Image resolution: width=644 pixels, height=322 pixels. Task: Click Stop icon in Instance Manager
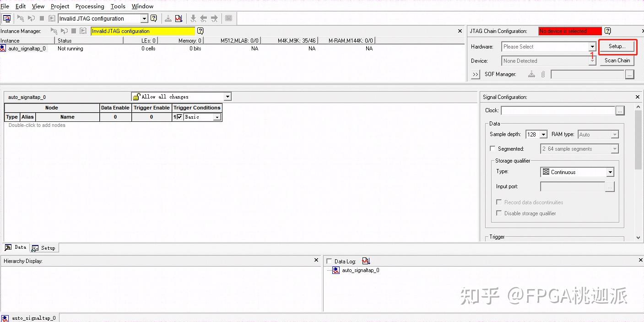(74, 31)
